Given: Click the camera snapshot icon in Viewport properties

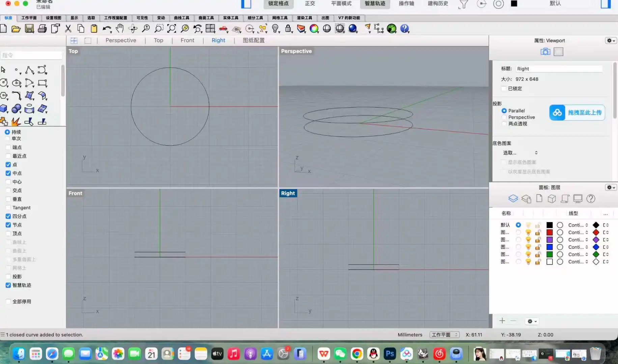Looking at the screenshot, I should pyautogui.click(x=545, y=52).
